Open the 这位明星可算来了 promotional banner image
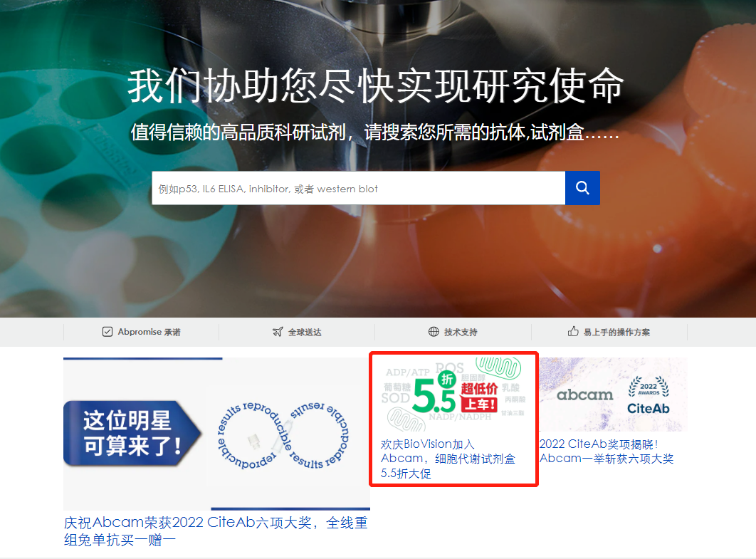The image size is (756, 559). click(216, 434)
